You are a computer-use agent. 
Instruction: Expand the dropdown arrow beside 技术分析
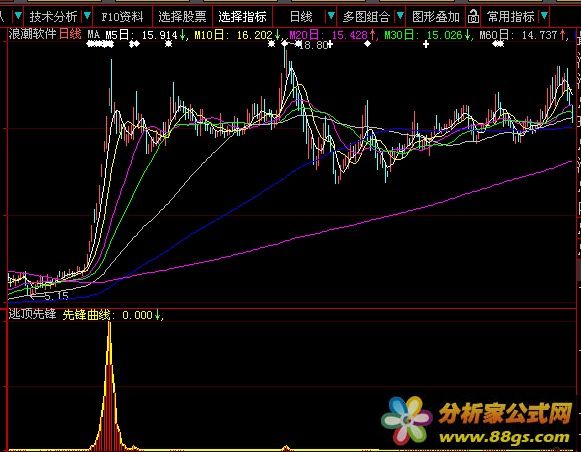pos(87,16)
